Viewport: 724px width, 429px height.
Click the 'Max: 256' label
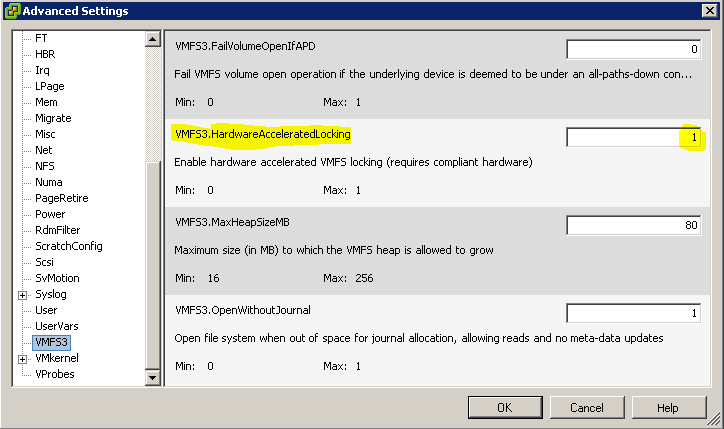tap(348, 278)
